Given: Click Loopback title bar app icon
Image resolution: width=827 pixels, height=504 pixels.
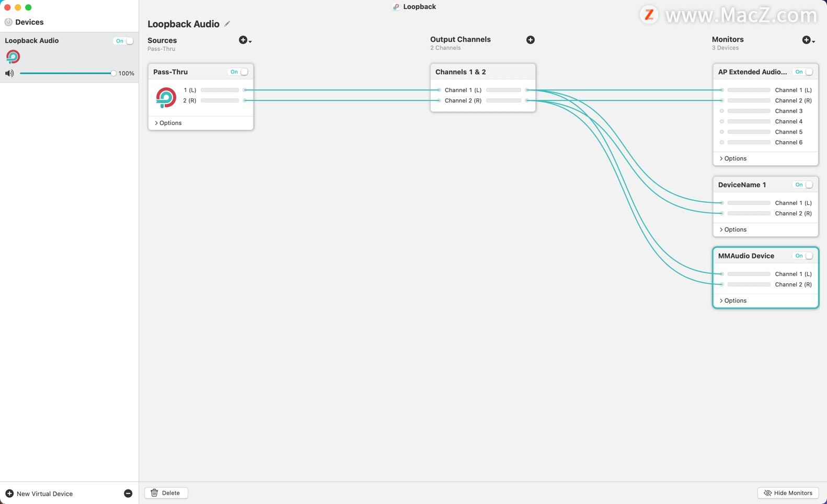Looking at the screenshot, I should tap(396, 7).
